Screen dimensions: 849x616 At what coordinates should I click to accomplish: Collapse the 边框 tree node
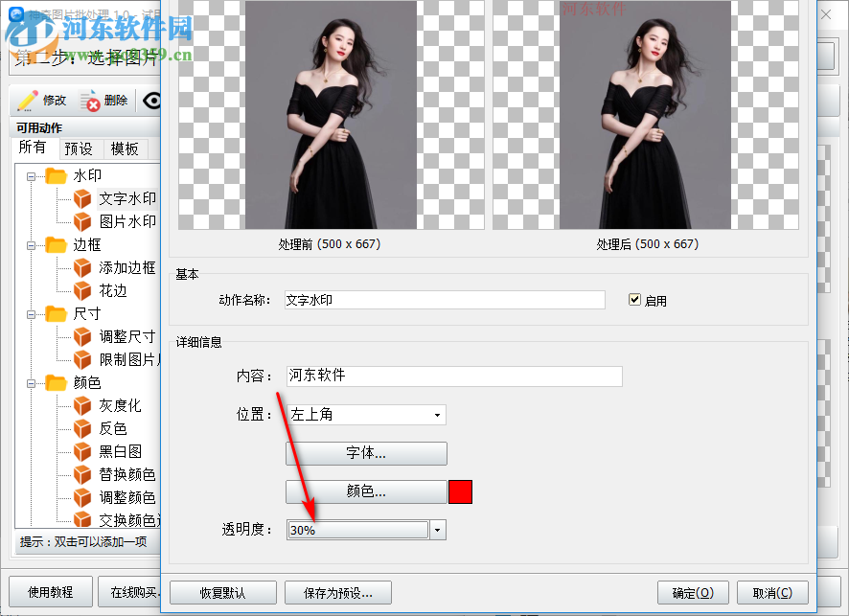click(x=31, y=245)
